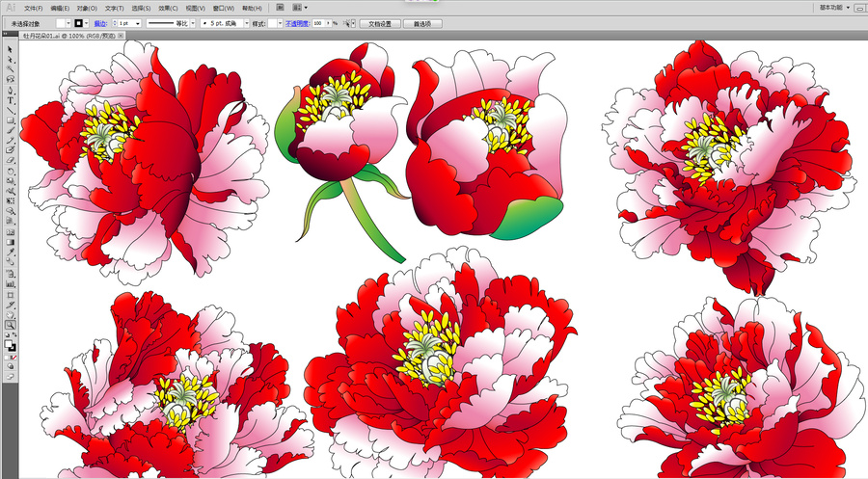This screenshot has height=479, width=868.
Task: Click the toolbar Stroke color box
Action: point(13,348)
